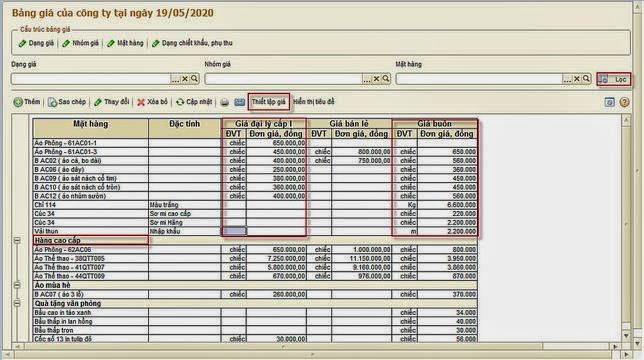This screenshot has height=360, width=644.
Task: Click the Thiết lập giá button
Action: 269,102
